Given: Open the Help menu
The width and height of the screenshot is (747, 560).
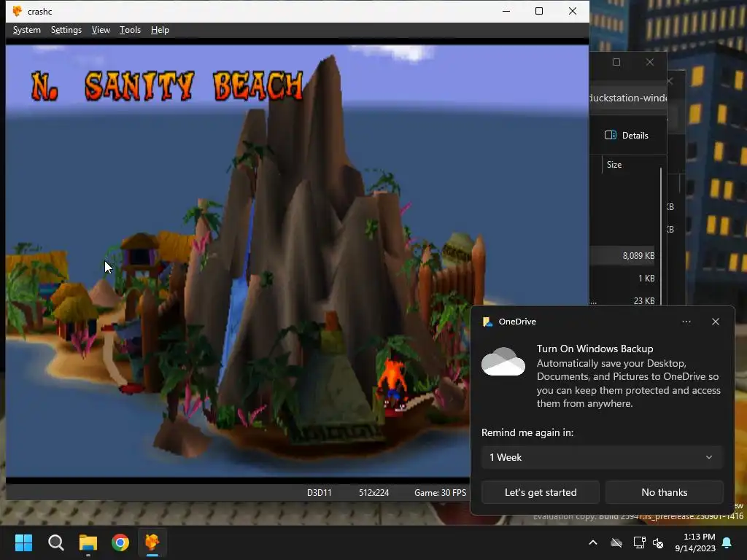Looking at the screenshot, I should pos(160,30).
